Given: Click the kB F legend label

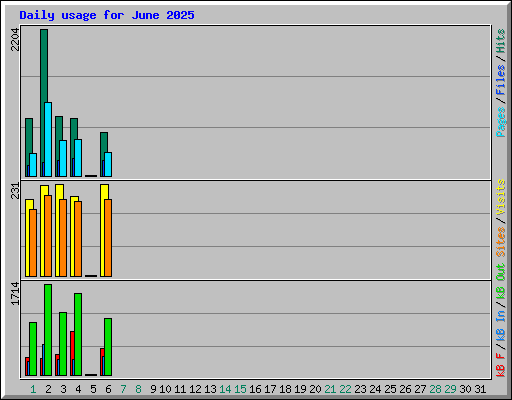Looking at the screenshot, I should pos(501,365).
